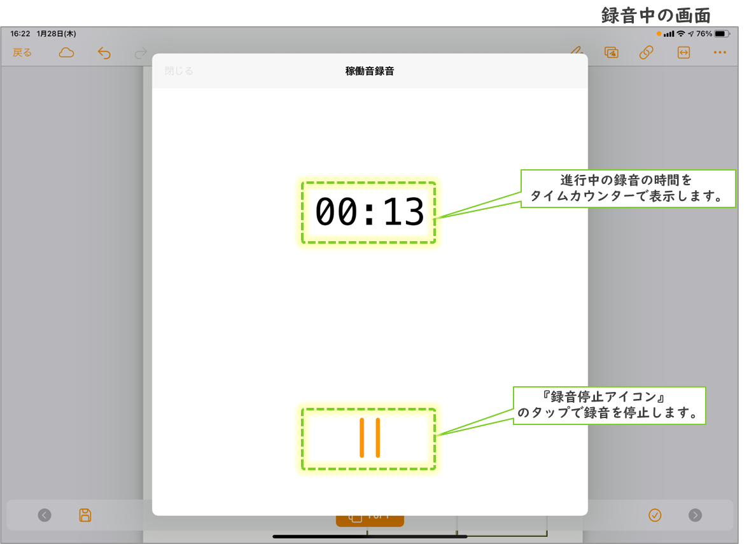Tap the battery indicator in the status bar
Image resolution: width=756 pixels, height=544 pixels.
[x=722, y=34]
